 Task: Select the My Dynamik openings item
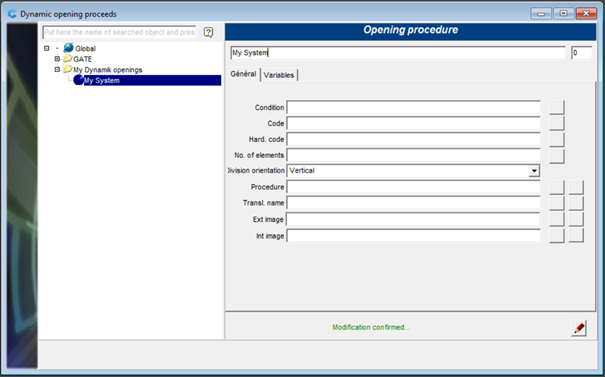108,70
